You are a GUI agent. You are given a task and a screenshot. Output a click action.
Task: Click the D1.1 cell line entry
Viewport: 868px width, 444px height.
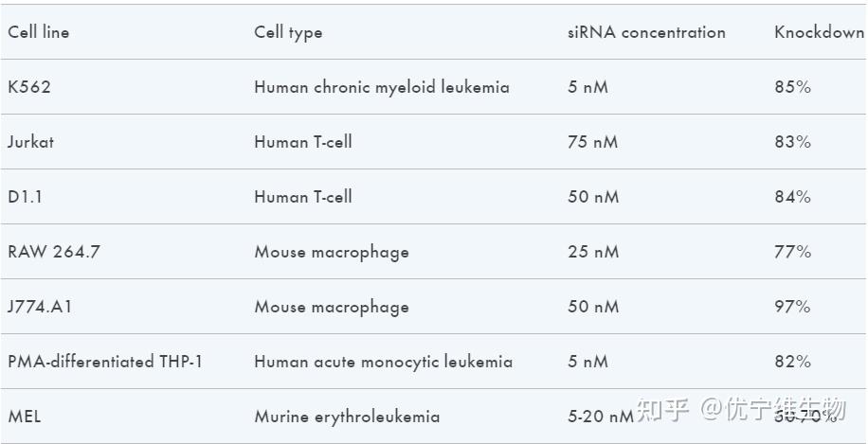click(25, 197)
